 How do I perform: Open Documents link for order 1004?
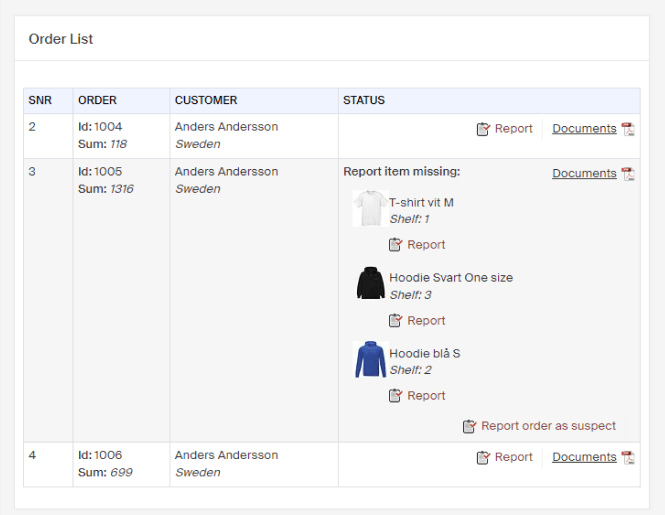[584, 129]
